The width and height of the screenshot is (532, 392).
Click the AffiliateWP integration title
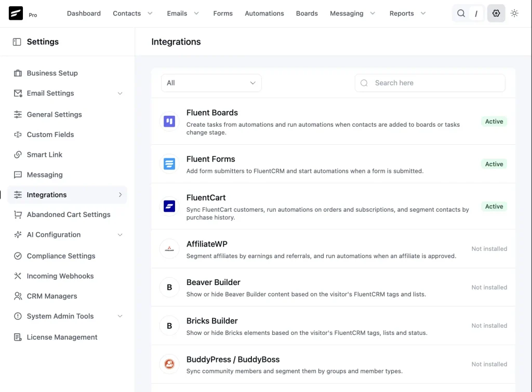pyautogui.click(x=207, y=244)
